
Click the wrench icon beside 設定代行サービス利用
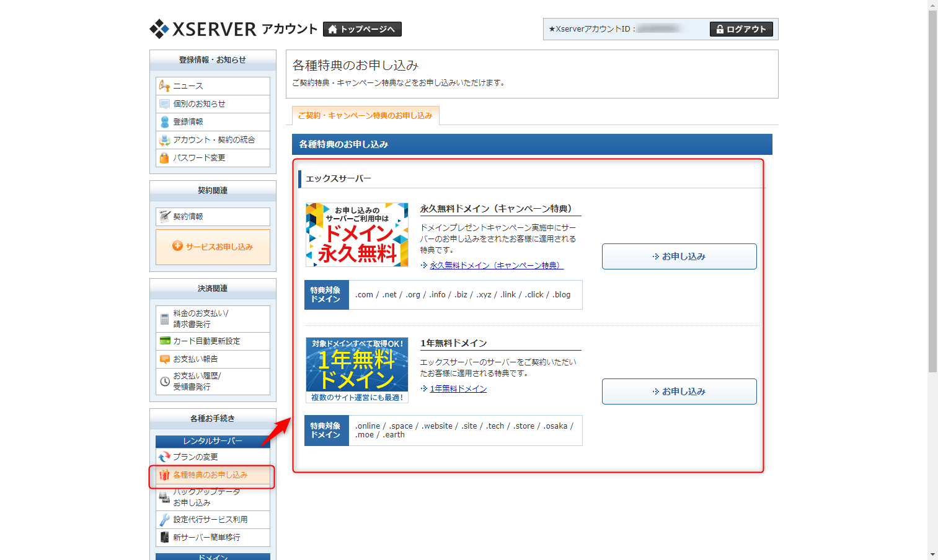(164, 520)
